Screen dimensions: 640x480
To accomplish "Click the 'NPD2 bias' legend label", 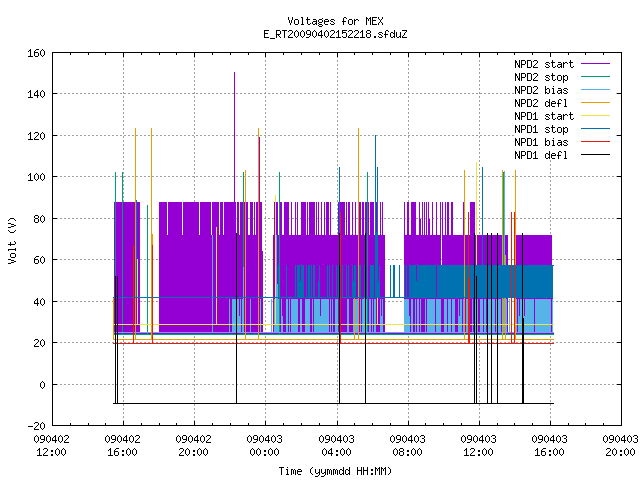I will (x=541, y=90).
